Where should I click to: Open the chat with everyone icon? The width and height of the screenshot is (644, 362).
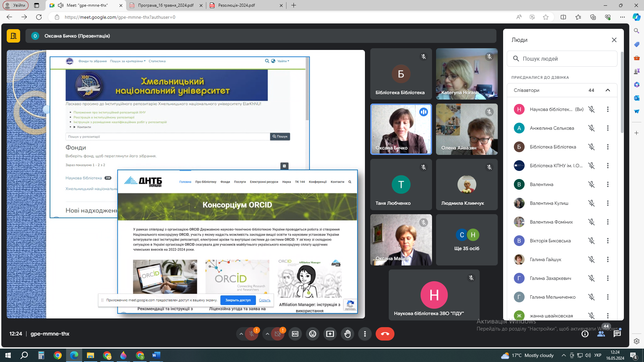pos(617,334)
